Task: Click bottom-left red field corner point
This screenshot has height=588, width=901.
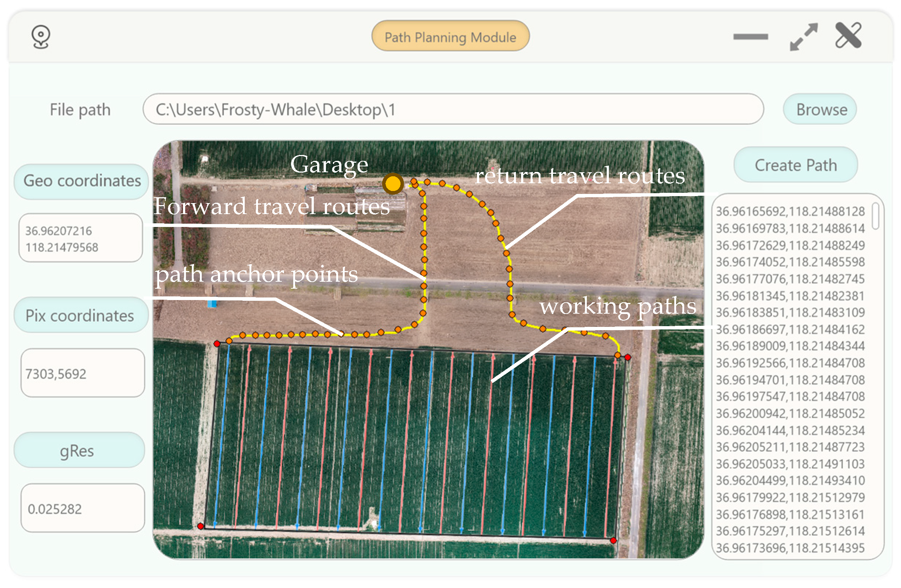Action: click(201, 526)
